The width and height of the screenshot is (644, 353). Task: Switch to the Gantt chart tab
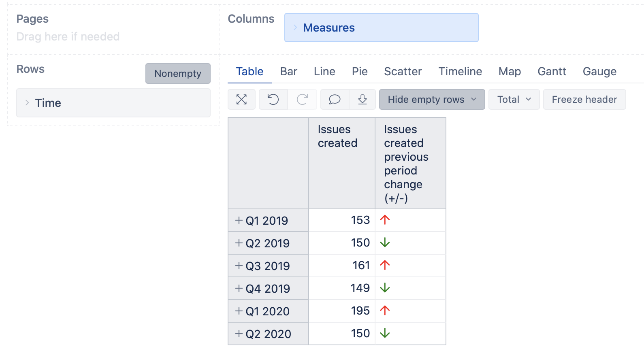(x=552, y=72)
